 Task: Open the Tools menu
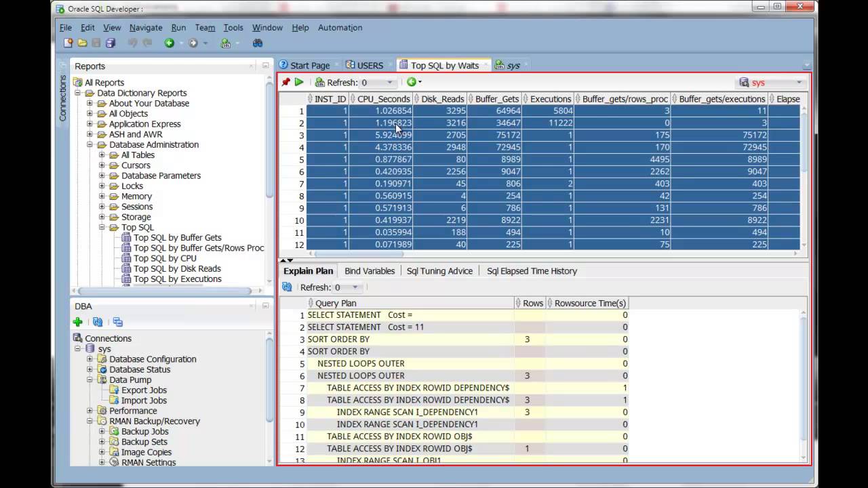pyautogui.click(x=233, y=28)
